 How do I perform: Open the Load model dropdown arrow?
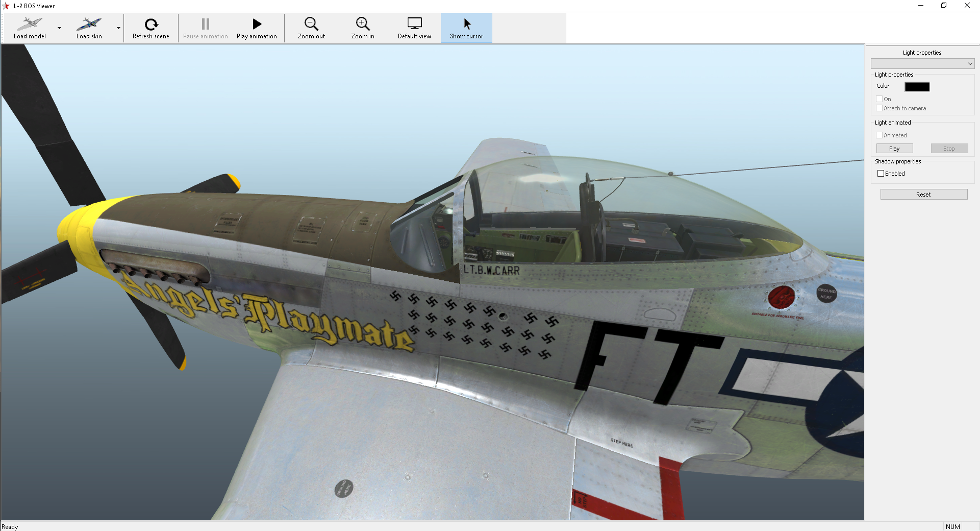tap(60, 28)
